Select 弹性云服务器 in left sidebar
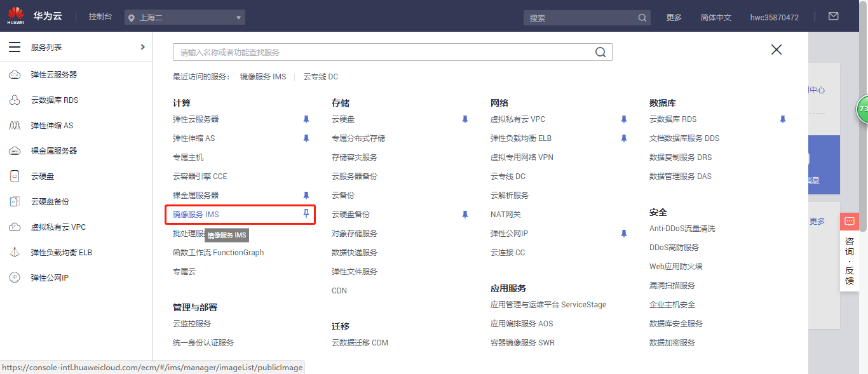This screenshot has width=868, height=374. pyautogui.click(x=54, y=75)
